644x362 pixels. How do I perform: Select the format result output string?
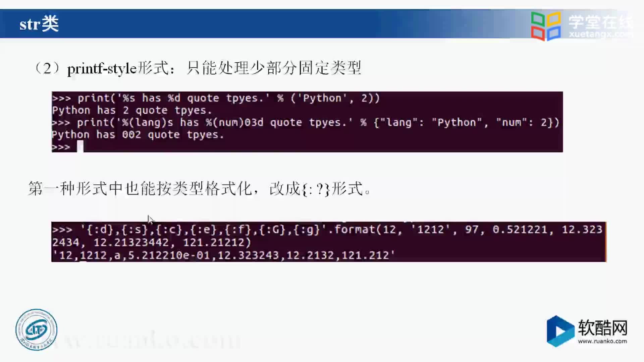pos(222,255)
